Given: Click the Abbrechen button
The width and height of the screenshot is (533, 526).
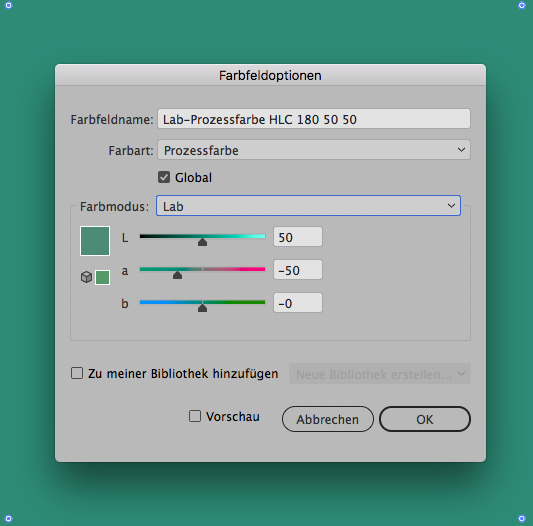Looking at the screenshot, I should coord(328,419).
